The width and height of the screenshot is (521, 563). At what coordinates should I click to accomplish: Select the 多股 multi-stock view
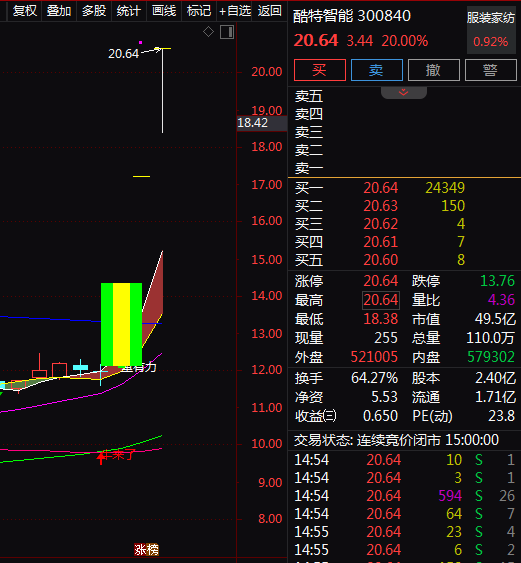click(94, 11)
